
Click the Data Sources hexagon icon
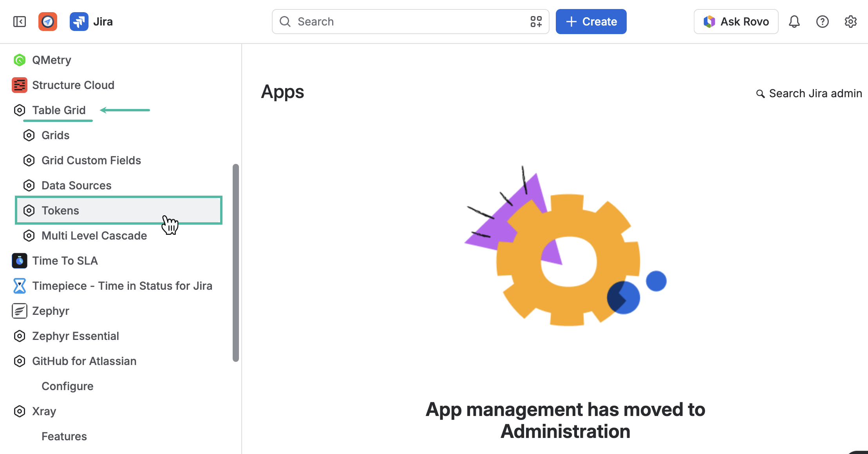pos(29,185)
